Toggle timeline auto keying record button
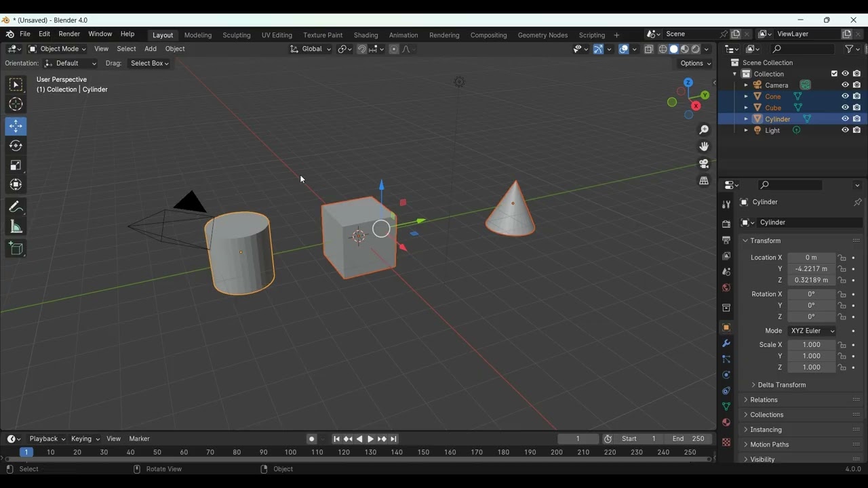Image resolution: width=868 pixels, height=488 pixels. click(x=311, y=439)
